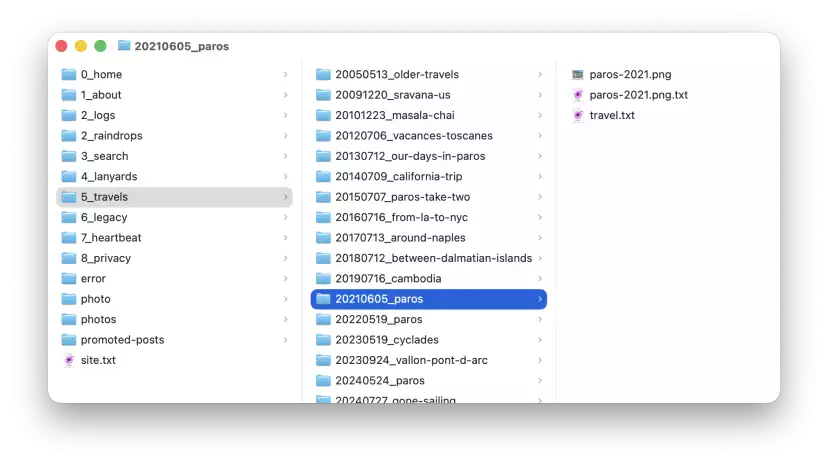Screen dimensions: 828x466
Task: Click the site.txt file icon
Action: pyautogui.click(x=69, y=360)
